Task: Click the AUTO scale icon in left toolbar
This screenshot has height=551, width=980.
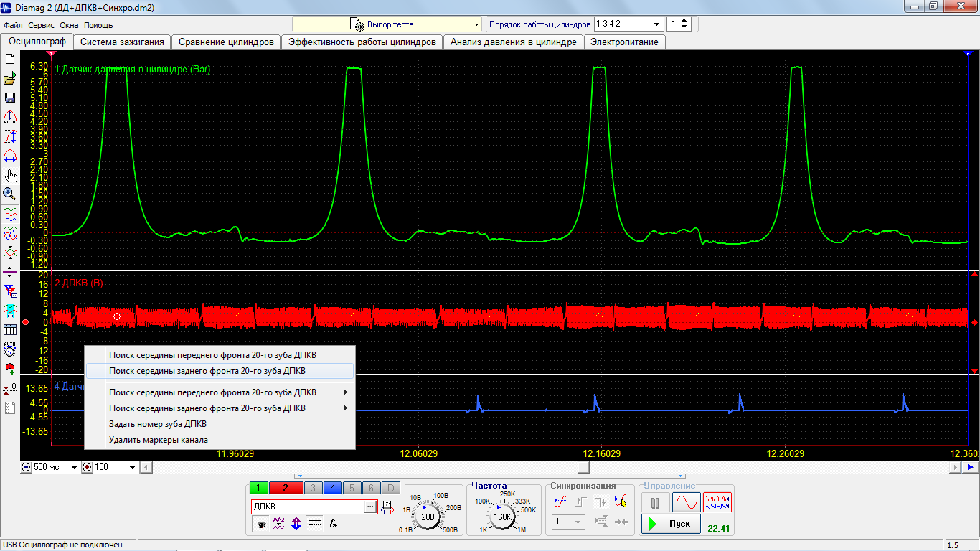Action: [10, 117]
